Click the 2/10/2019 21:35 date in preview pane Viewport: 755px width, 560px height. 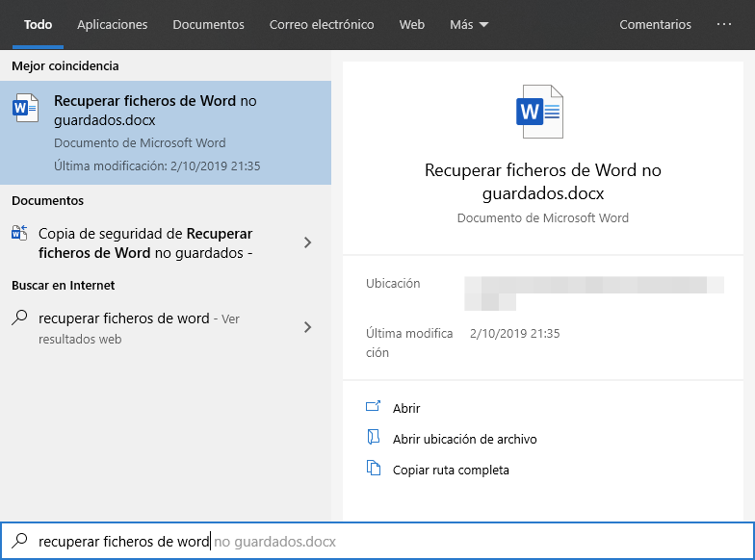[x=514, y=333]
